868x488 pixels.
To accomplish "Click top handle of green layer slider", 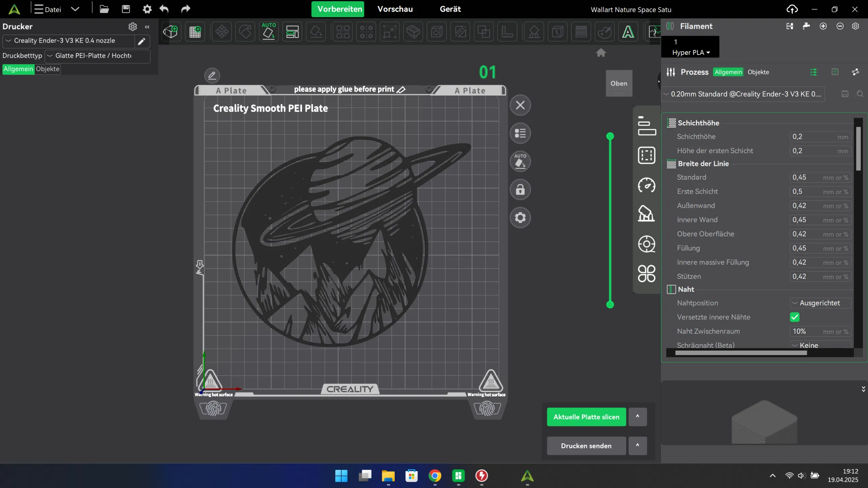I will point(610,136).
